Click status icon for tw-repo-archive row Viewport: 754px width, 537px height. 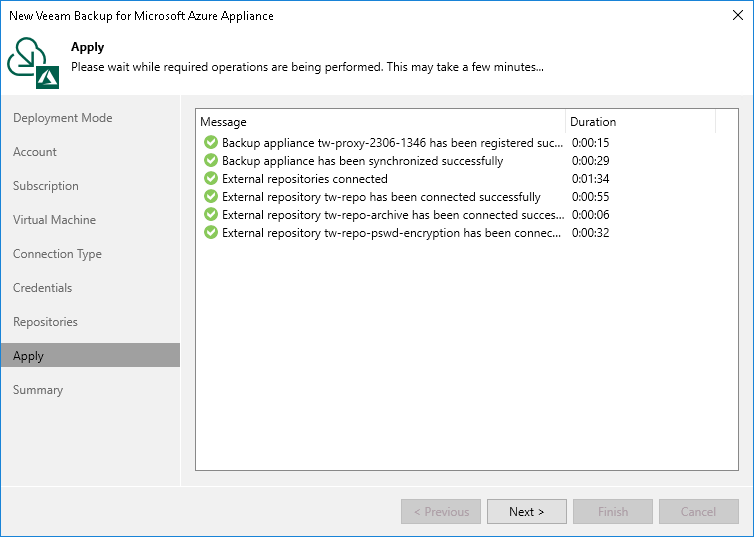(210, 215)
